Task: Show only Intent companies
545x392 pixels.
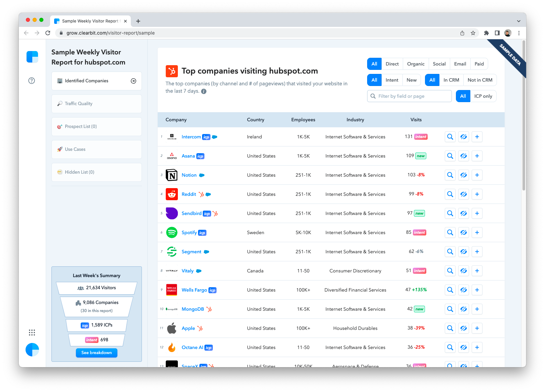Action: (392, 80)
